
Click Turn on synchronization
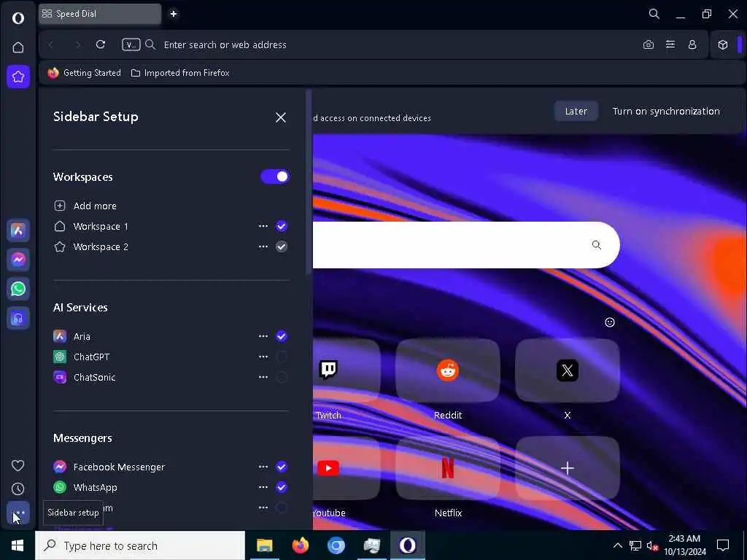666,111
